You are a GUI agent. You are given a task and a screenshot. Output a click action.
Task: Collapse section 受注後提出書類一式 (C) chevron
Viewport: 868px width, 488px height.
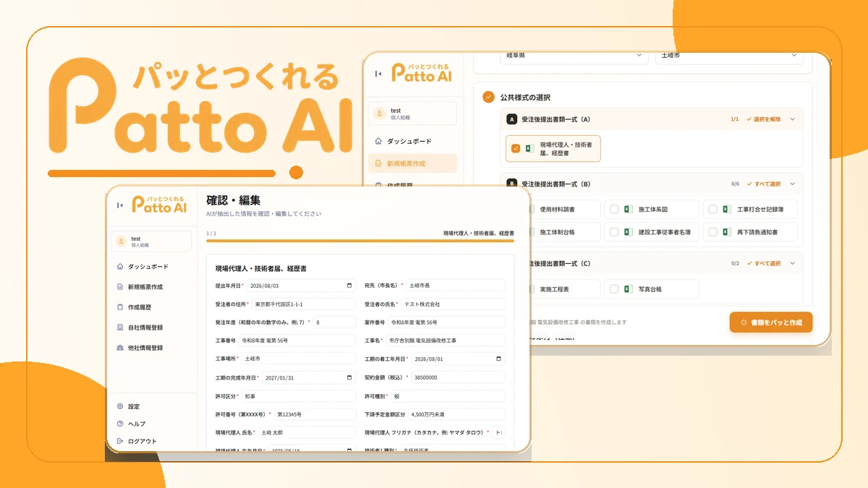tap(792, 263)
